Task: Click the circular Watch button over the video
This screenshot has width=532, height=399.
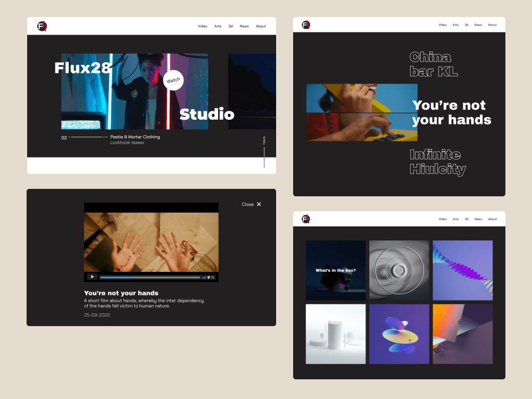Action: pyautogui.click(x=173, y=80)
